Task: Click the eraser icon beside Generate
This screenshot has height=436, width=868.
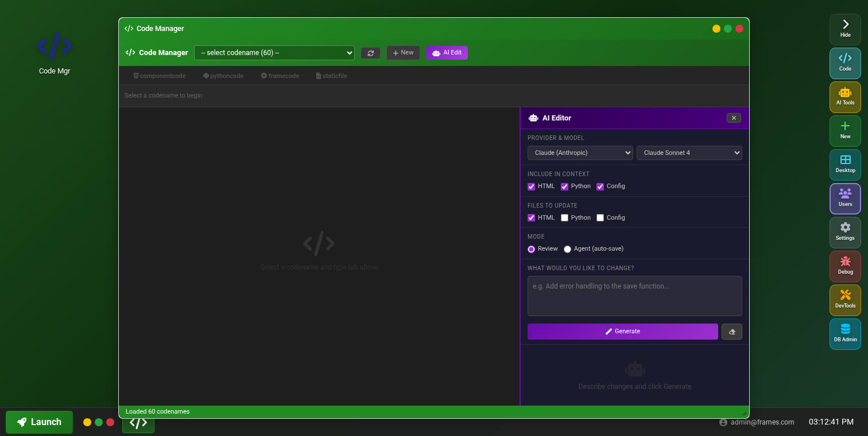Action: pos(732,332)
